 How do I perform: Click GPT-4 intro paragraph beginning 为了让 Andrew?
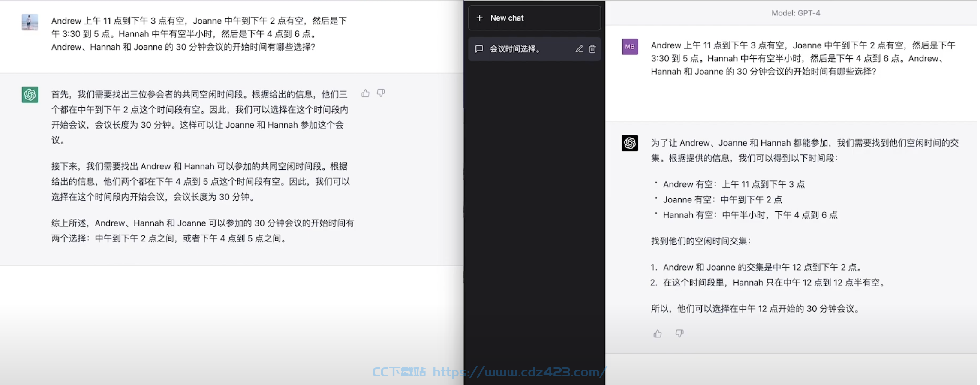pyautogui.click(x=805, y=150)
